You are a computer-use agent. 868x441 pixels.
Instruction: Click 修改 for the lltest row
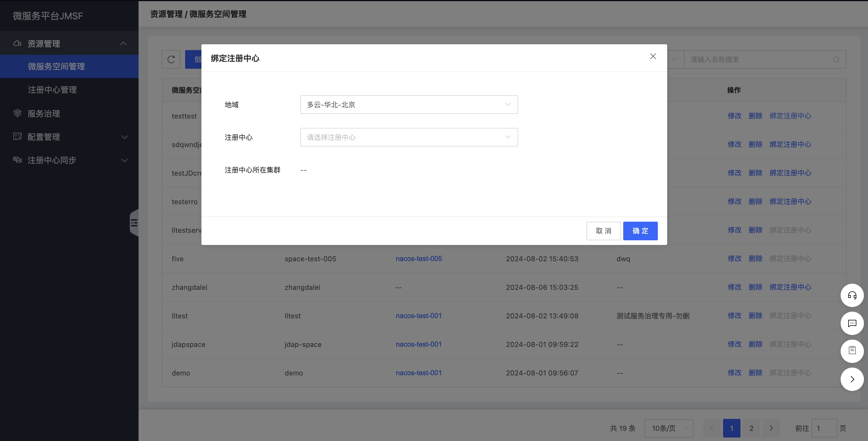(x=734, y=315)
